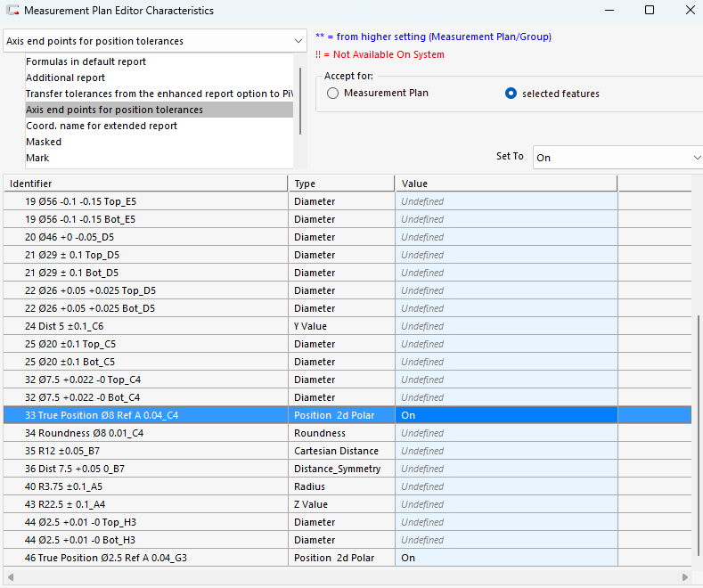Click the Value column header
Viewport: 703px width, 588px height.
505,184
